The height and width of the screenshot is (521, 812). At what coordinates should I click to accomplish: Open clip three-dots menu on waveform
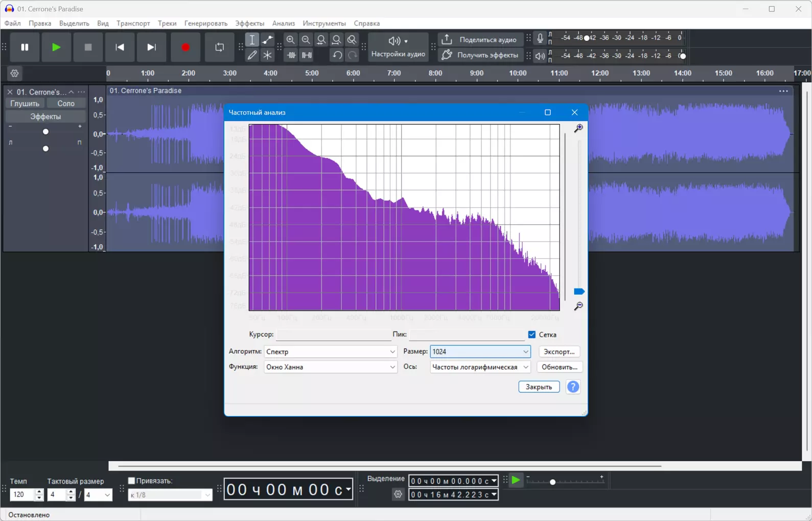pos(783,91)
